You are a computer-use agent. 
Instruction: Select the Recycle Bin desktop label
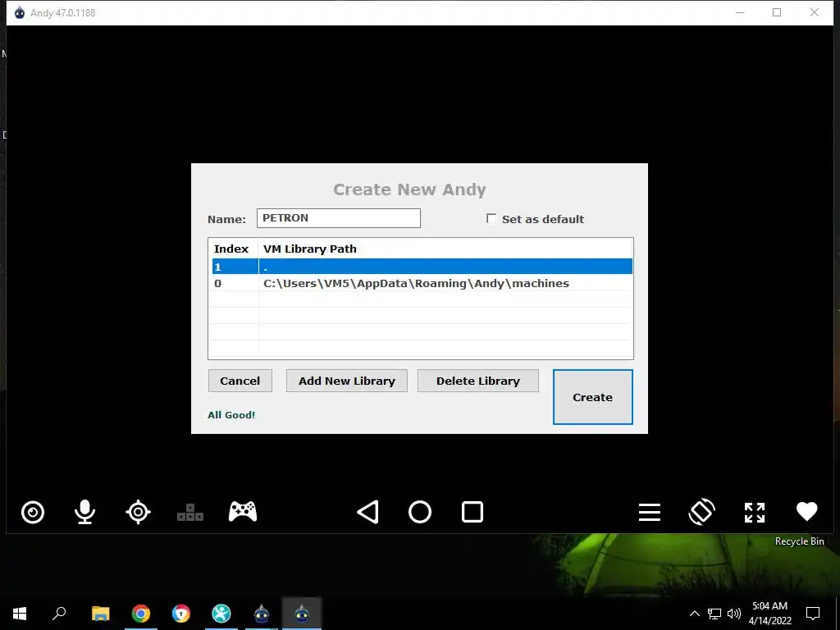coord(799,541)
